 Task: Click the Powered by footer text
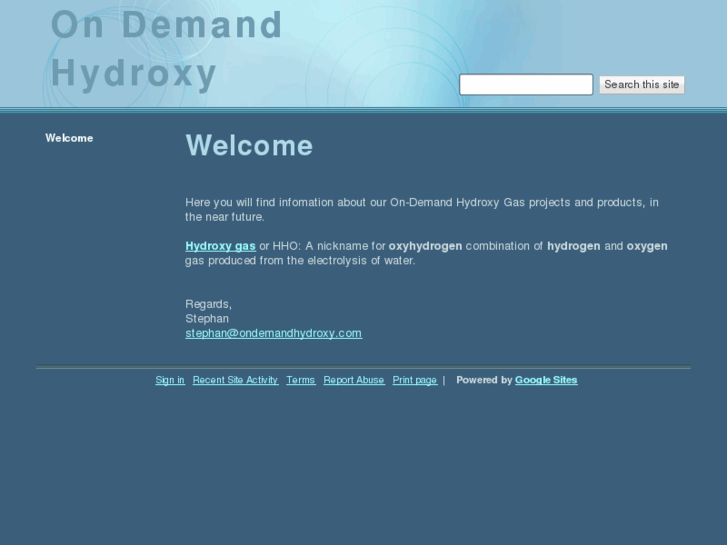coord(484,380)
